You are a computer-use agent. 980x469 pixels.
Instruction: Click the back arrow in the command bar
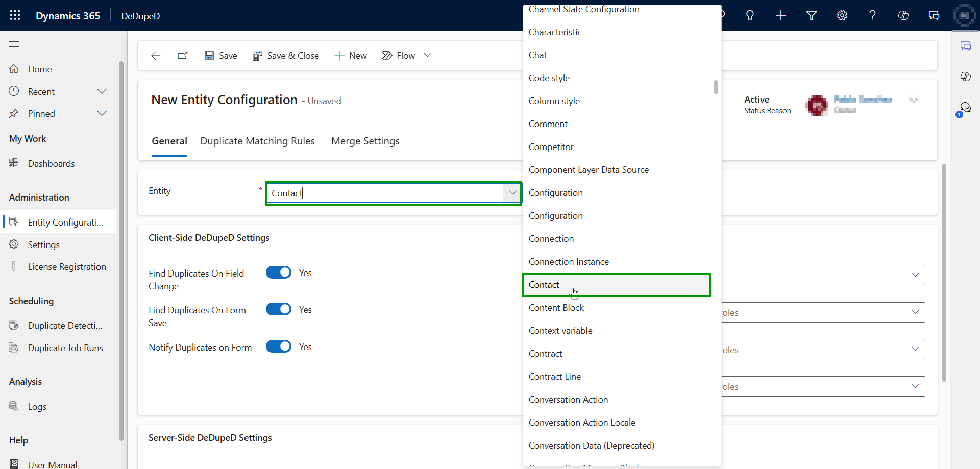click(x=156, y=56)
